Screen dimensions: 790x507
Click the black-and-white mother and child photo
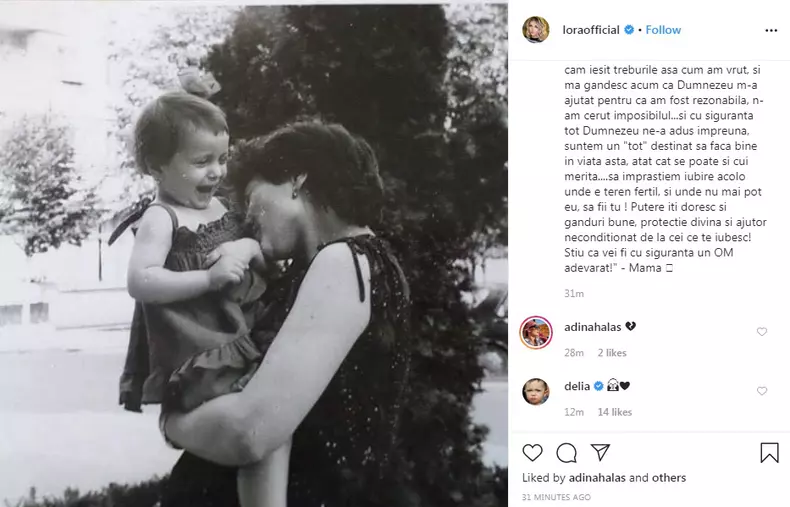[254, 254]
